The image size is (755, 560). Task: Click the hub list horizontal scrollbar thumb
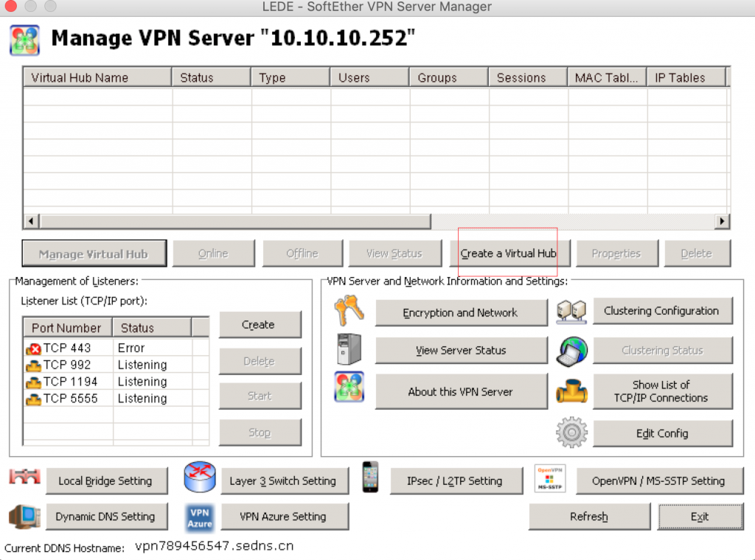[x=235, y=221]
